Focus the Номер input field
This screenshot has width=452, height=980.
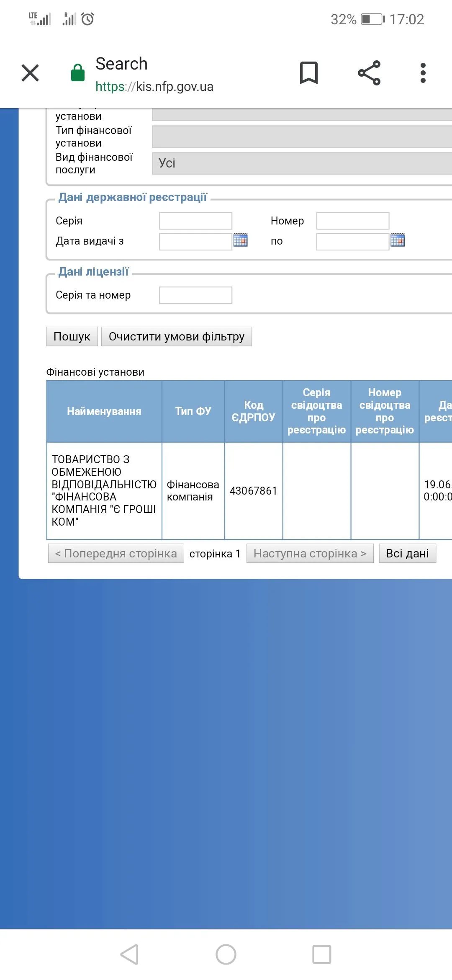tap(352, 221)
